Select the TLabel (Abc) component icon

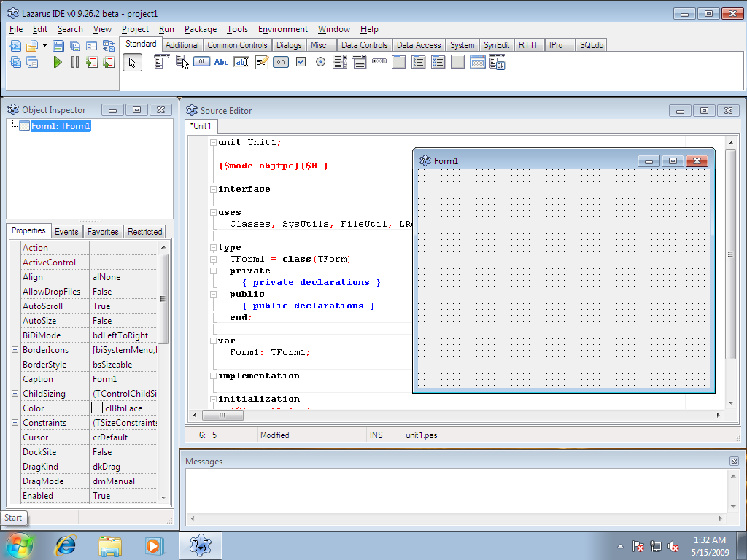[222, 62]
